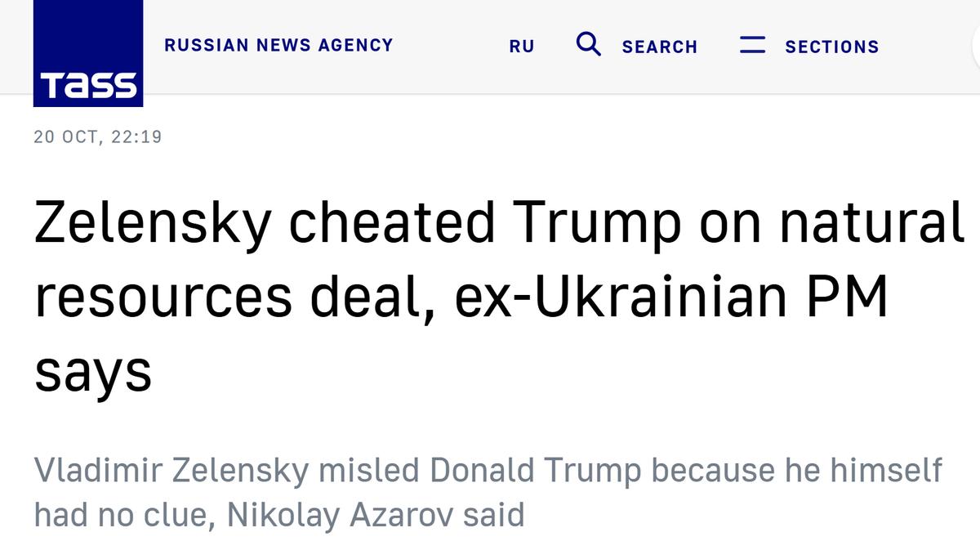Click "Vladimir Zelensky" in the summary line
The height and width of the screenshot is (559, 980).
coord(171,471)
